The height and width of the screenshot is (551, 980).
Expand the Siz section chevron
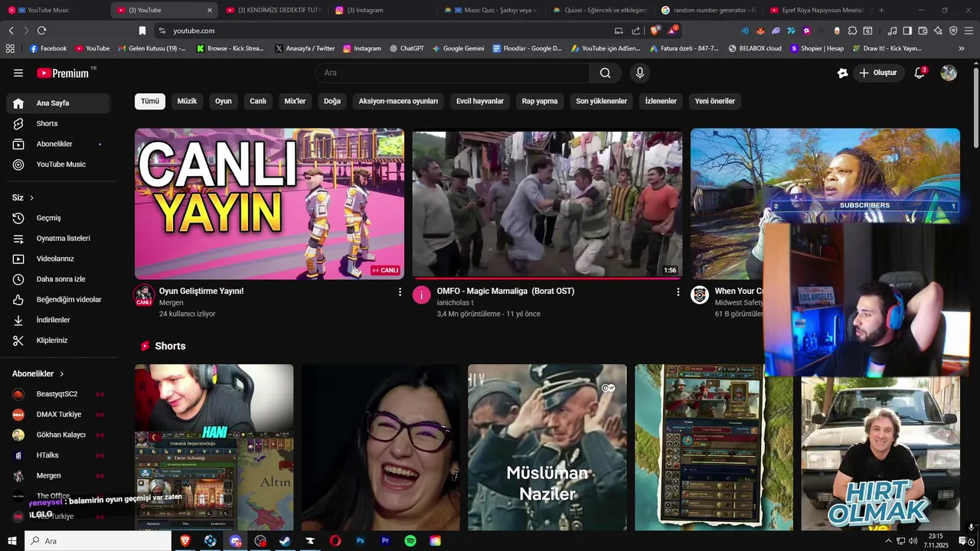(31, 198)
